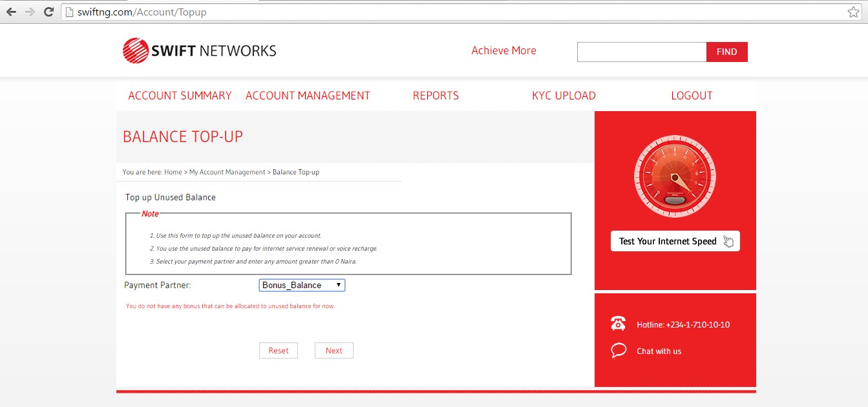Click the Swift Networks logo
868x407 pixels.
tap(198, 50)
